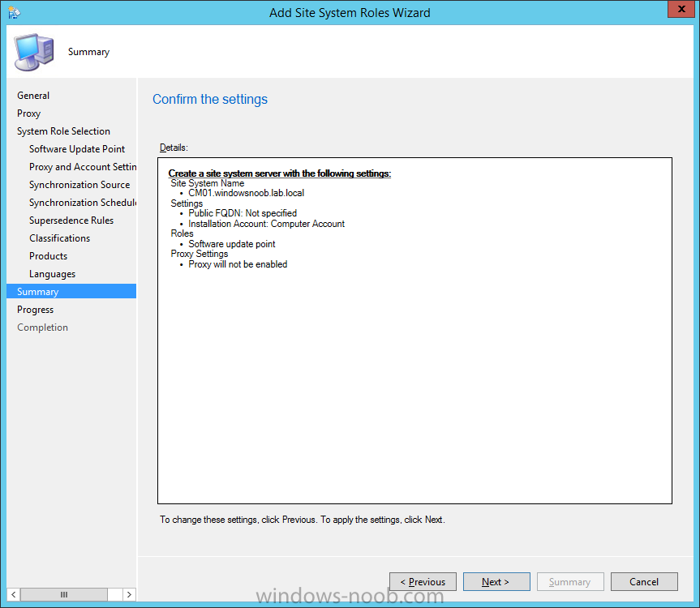Select Proxy and Account Settings step
Image resolution: width=700 pixels, height=608 pixels.
tap(83, 167)
